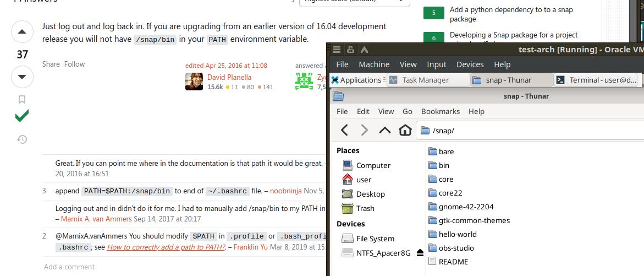Viewport: 644px width, 276px height.
Task: Switch to the Terminal panel button
Action: (597, 80)
